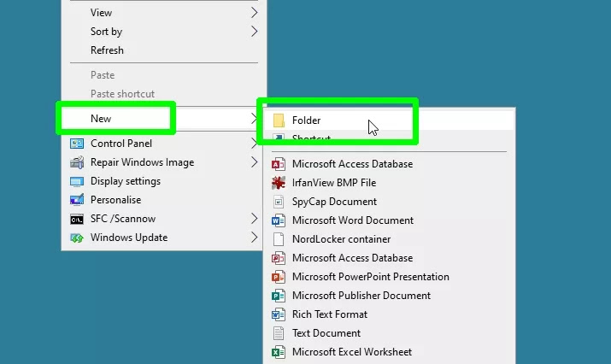Open the View menu entry
The width and height of the screenshot is (611, 364).
tap(164, 13)
